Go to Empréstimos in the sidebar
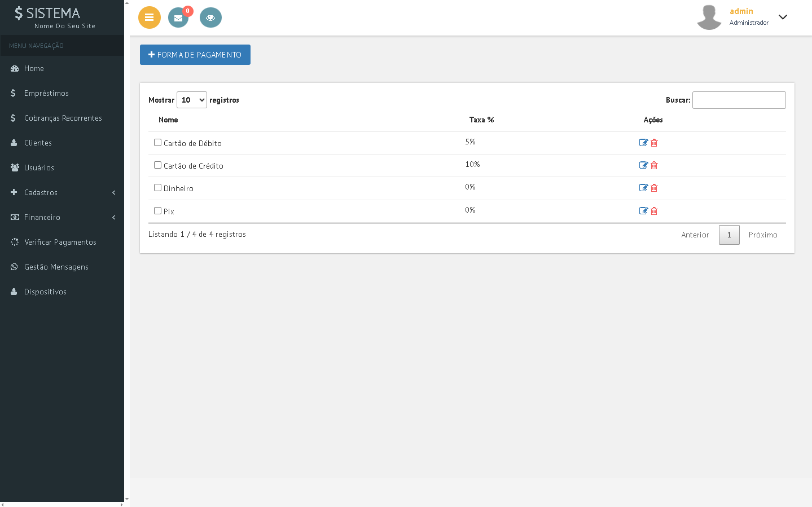 click(46, 93)
